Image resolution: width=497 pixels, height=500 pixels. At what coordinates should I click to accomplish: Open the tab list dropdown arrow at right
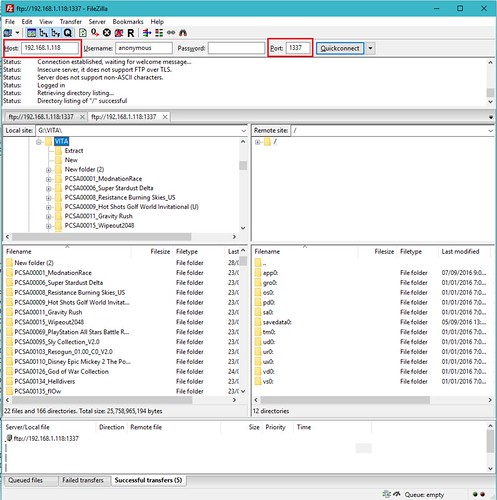pos(490,117)
